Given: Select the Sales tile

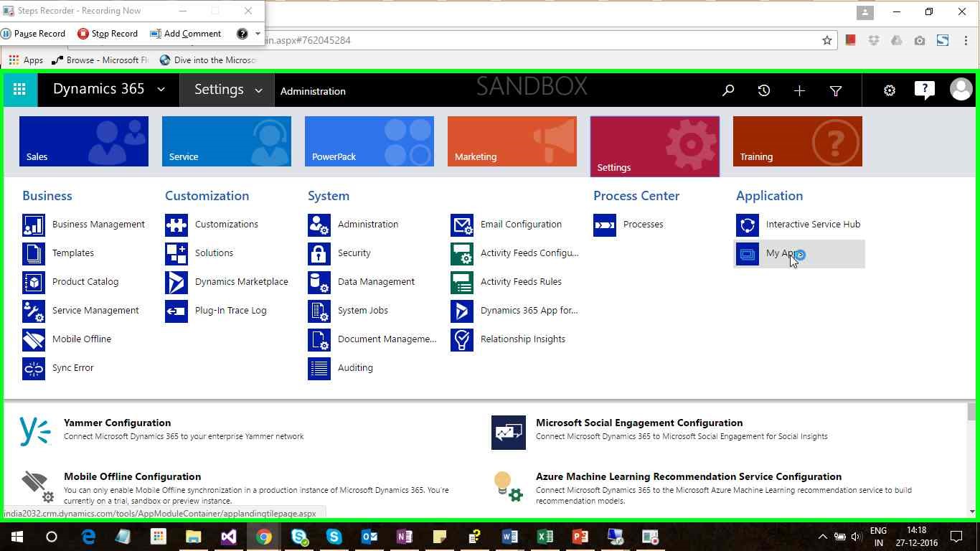Looking at the screenshot, I should click(84, 141).
